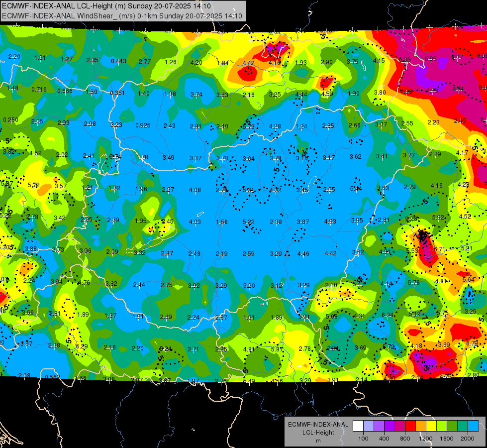Click the wind shear value "5.73"
487x448 pixels.
[x=248, y=126]
